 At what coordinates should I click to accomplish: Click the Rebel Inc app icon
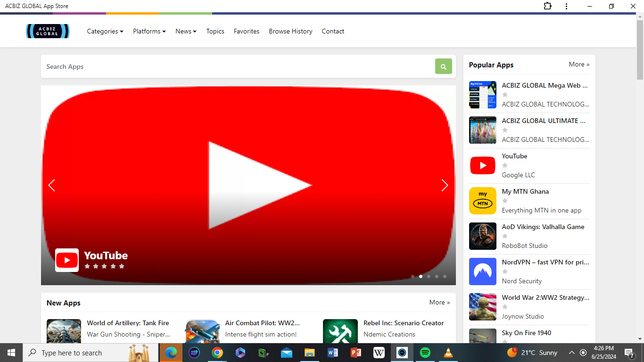(340, 331)
